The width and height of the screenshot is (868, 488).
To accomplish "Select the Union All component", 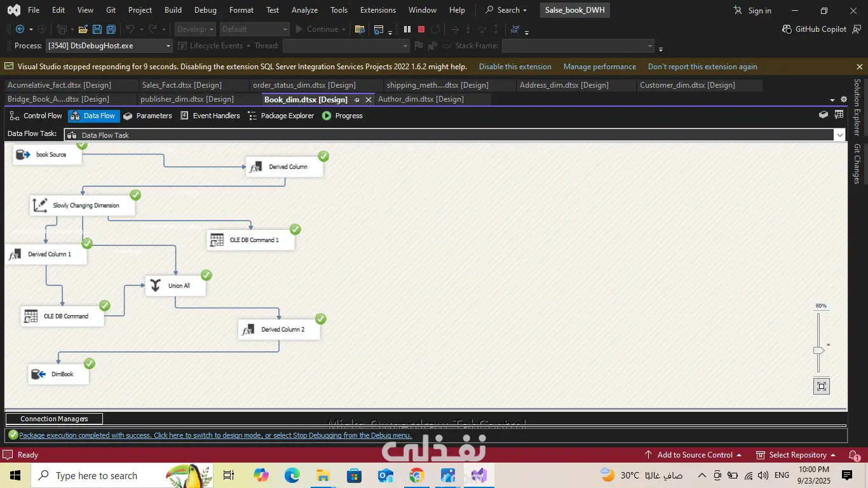I will pos(175,286).
